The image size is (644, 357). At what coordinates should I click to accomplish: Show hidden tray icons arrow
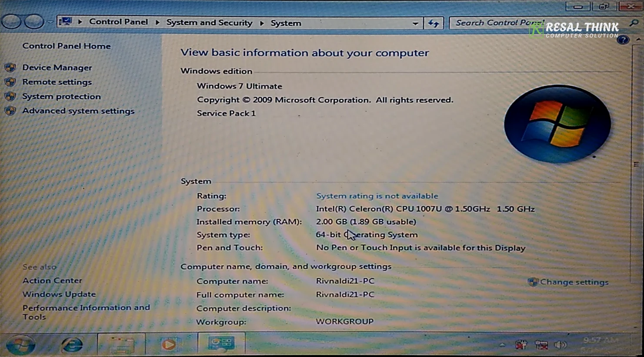coord(502,345)
